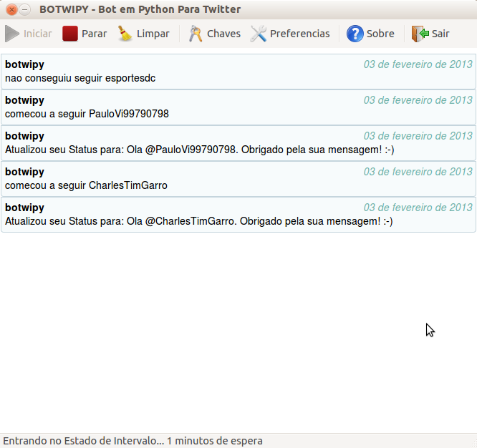Click the Limpar broom icon
477x448 pixels.
click(x=125, y=34)
